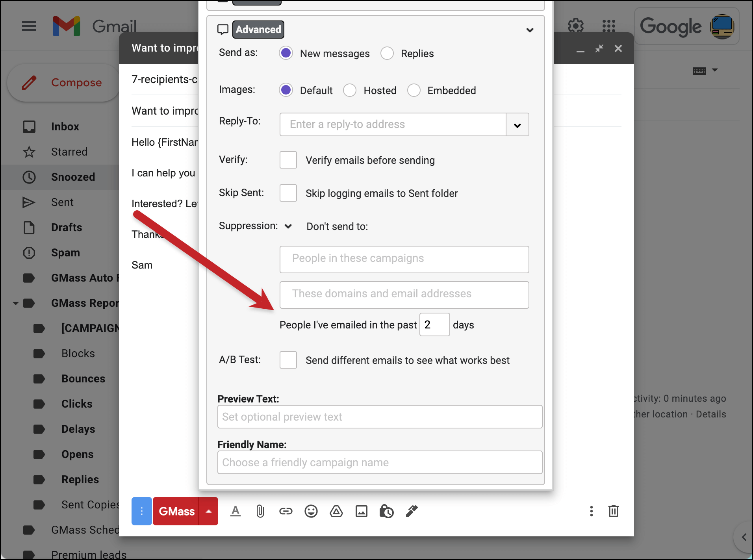Open the Replies label in sidebar
The height and width of the screenshot is (560, 753).
pyautogui.click(x=80, y=479)
